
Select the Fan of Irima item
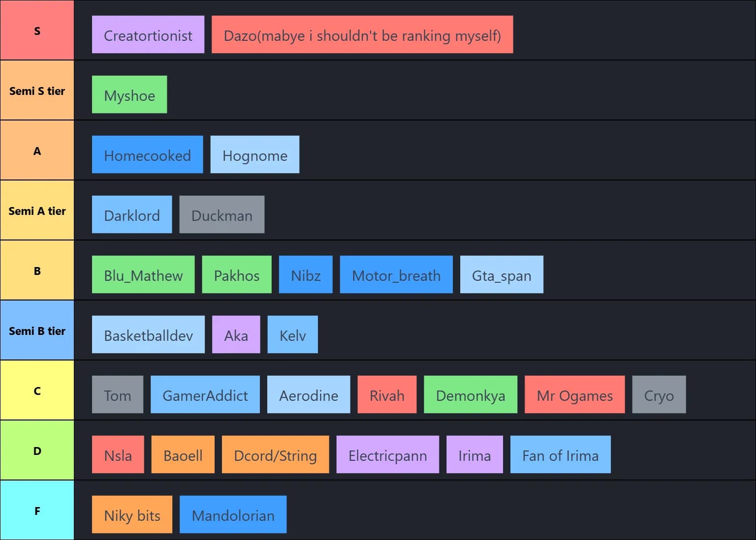click(x=560, y=455)
